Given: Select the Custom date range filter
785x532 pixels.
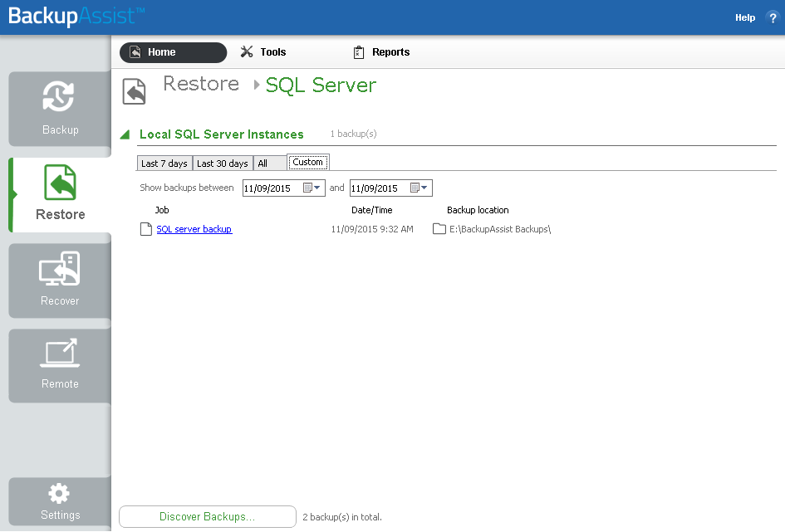Looking at the screenshot, I should coord(308,162).
